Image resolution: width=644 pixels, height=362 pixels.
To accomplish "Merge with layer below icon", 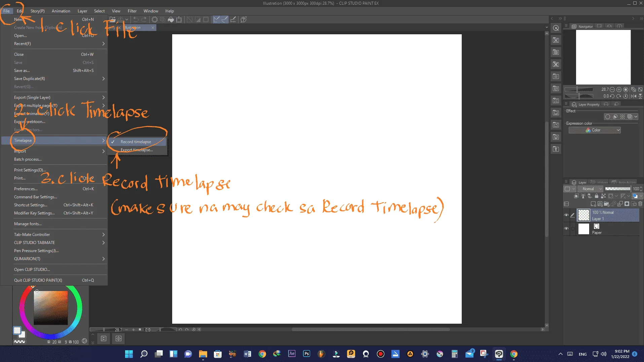I will click(620, 204).
